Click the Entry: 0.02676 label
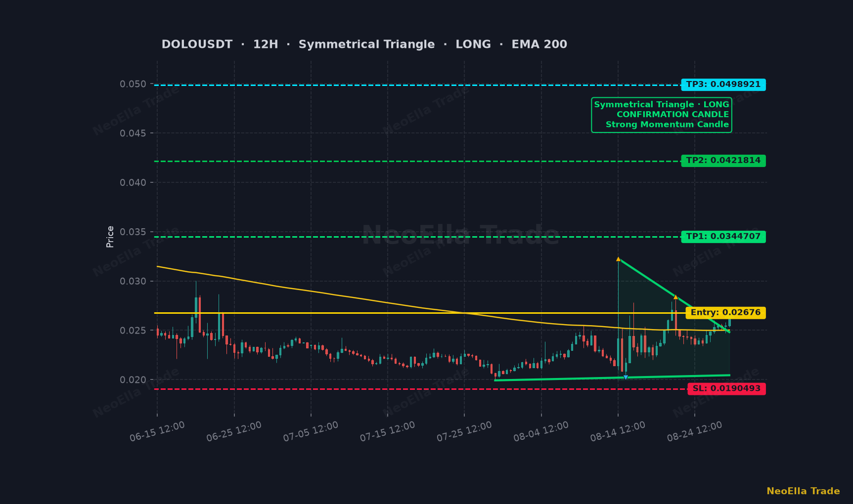Viewport: 853px width, 504px height. point(725,313)
